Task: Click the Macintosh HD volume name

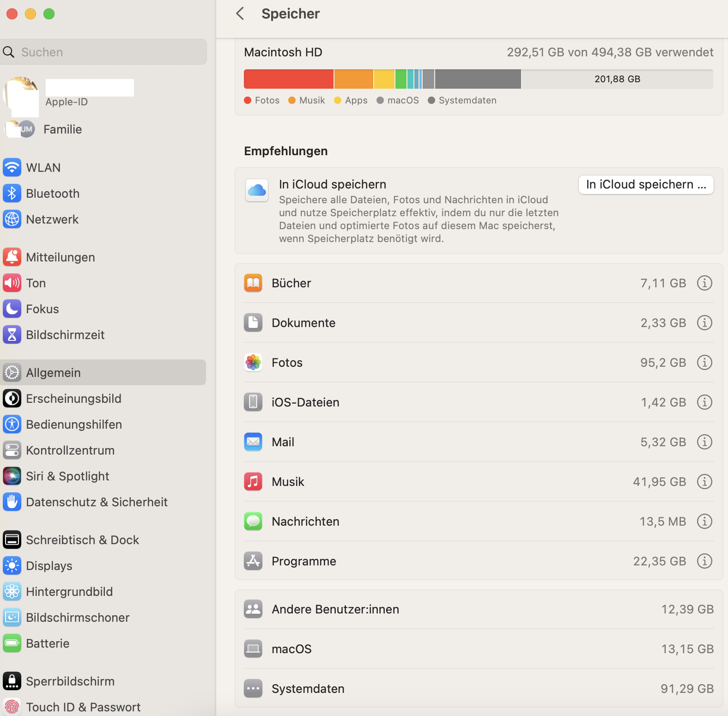Action: (283, 52)
